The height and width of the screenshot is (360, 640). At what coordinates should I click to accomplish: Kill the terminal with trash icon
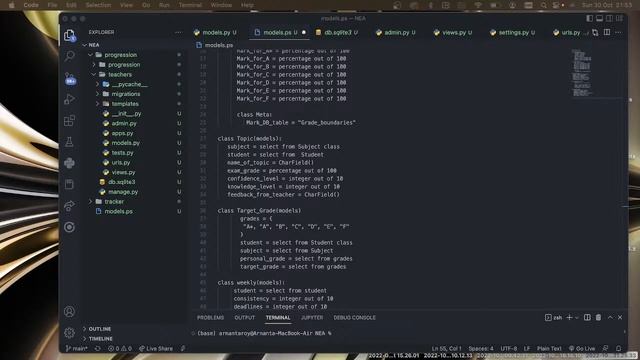[x=598, y=317]
